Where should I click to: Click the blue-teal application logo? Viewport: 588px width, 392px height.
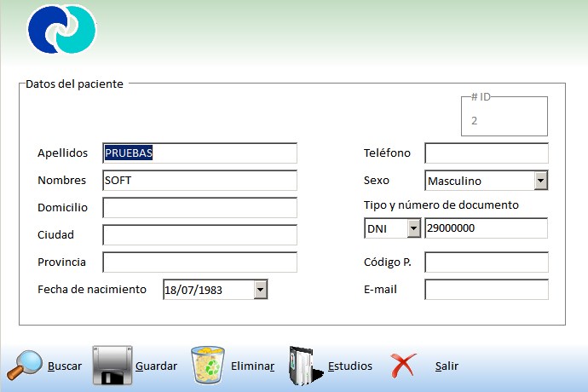[x=61, y=30]
